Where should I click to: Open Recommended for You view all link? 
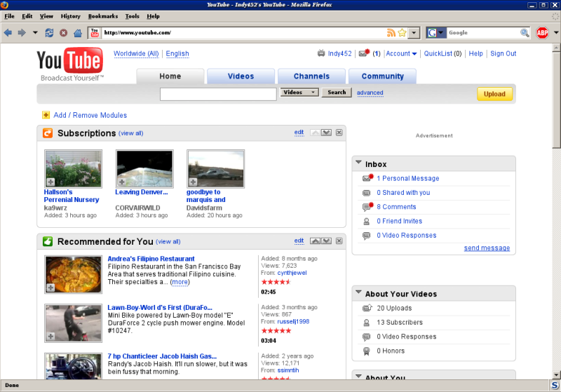click(168, 242)
